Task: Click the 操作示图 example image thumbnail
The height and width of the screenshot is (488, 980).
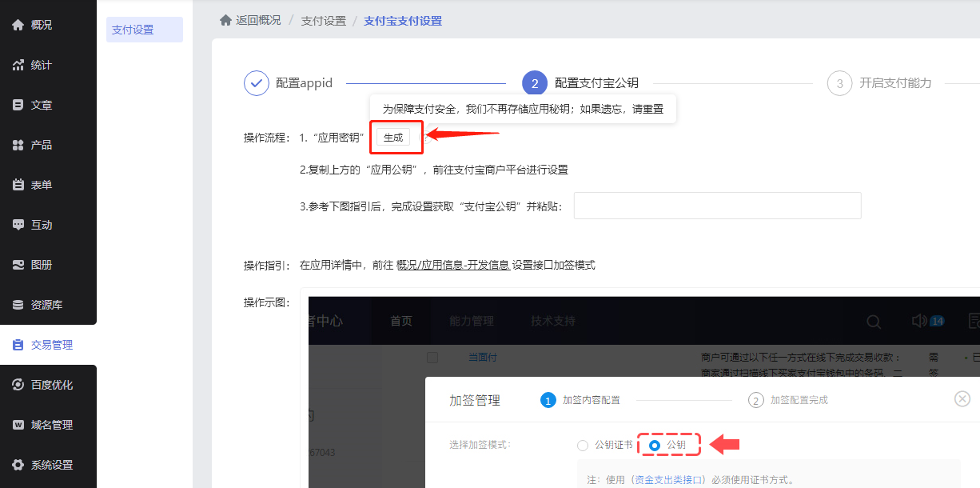Action: 644,392
